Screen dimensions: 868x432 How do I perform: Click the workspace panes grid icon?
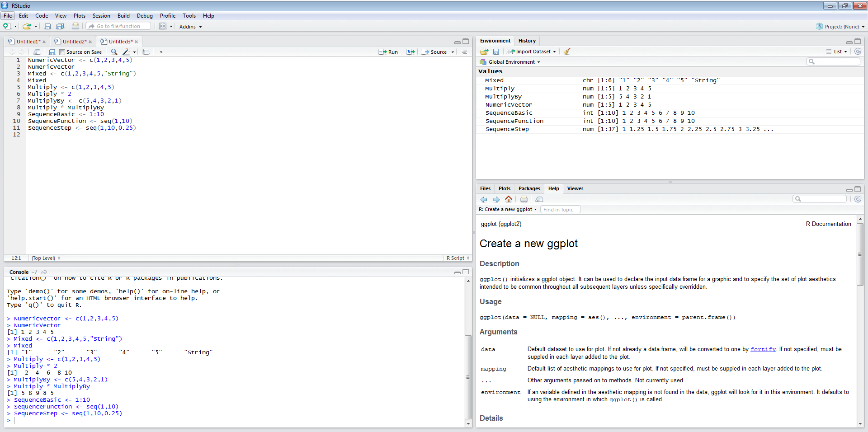(163, 26)
